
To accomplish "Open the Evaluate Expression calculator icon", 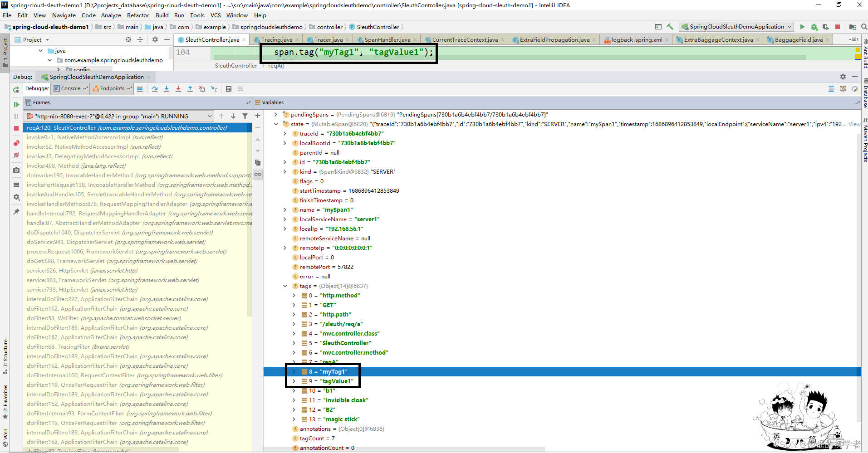I will click(x=229, y=89).
